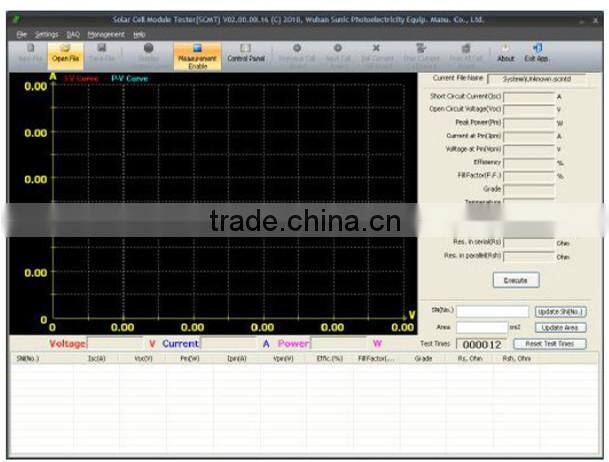609x462 pixels.
Task: Open the DAQ menu
Action: tap(73, 34)
